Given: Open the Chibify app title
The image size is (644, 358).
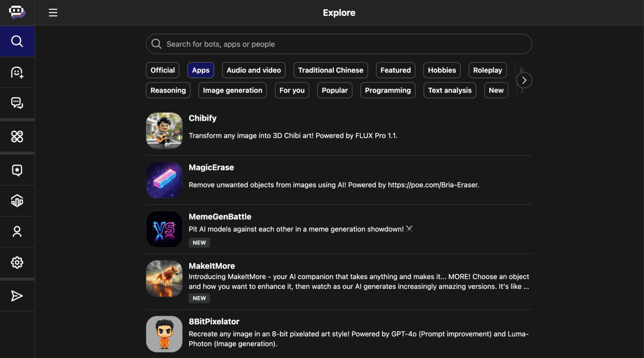Looking at the screenshot, I should point(203,118).
